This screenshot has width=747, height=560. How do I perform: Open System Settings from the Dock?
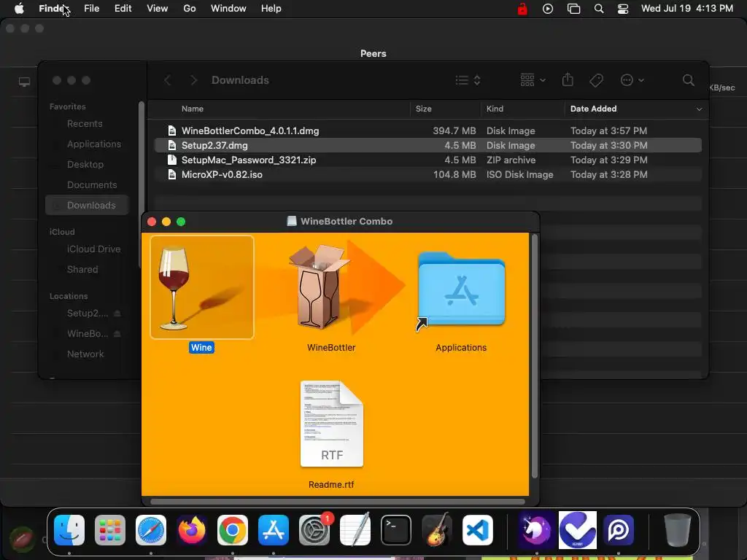pos(314,530)
